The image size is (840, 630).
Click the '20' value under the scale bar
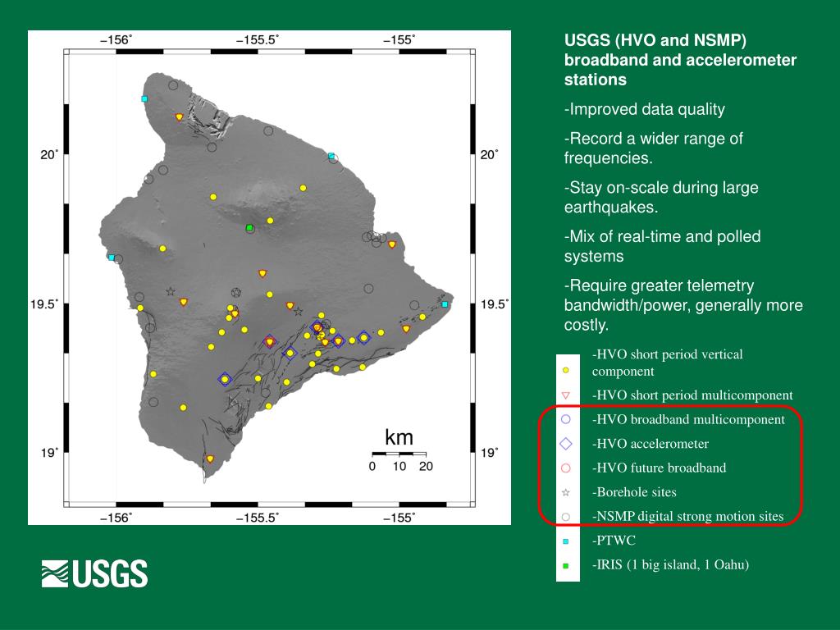click(x=426, y=466)
